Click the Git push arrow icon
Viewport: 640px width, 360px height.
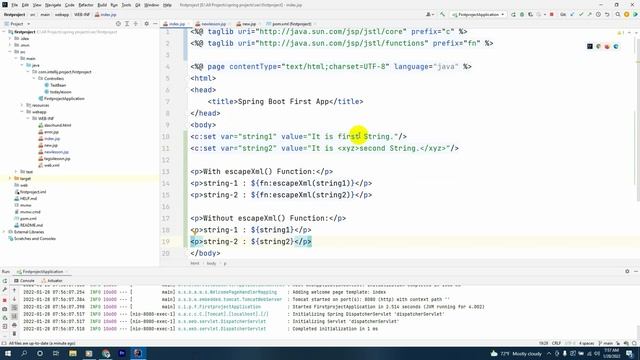[589, 15]
